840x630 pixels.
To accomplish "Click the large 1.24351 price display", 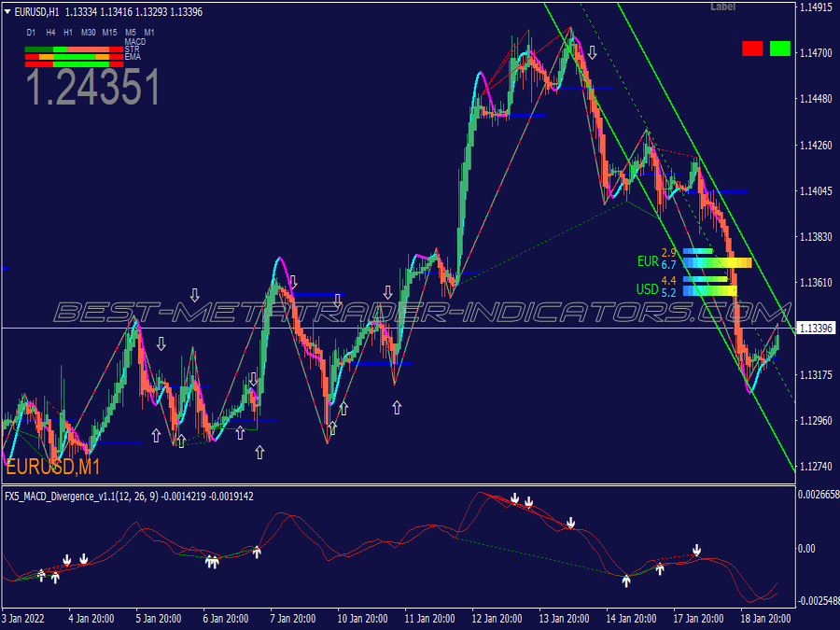I will [x=92, y=87].
